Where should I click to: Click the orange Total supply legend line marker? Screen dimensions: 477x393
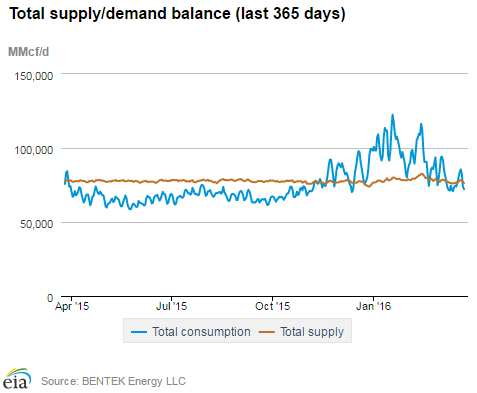[267, 332]
